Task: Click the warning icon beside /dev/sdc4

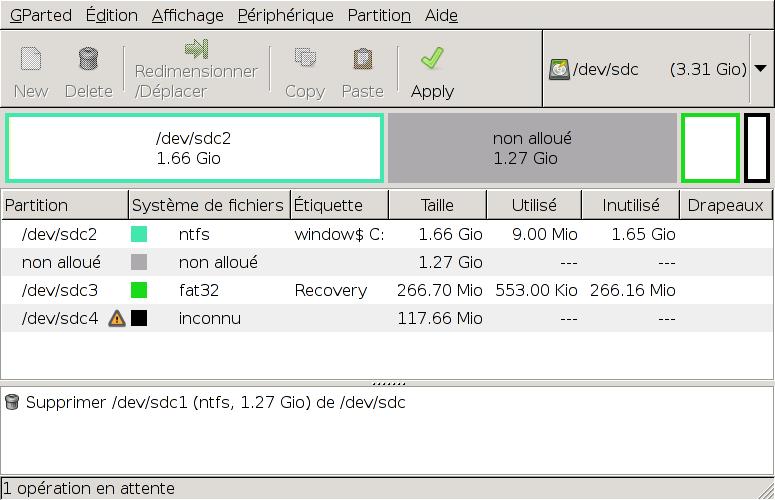Action: point(117,319)
